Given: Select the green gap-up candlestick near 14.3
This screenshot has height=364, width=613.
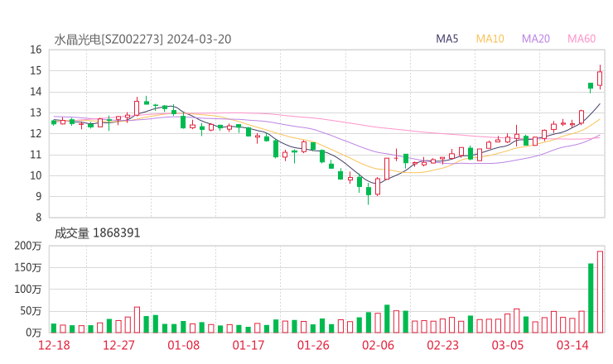Looking at the screenshot, I should coord(591,86).
